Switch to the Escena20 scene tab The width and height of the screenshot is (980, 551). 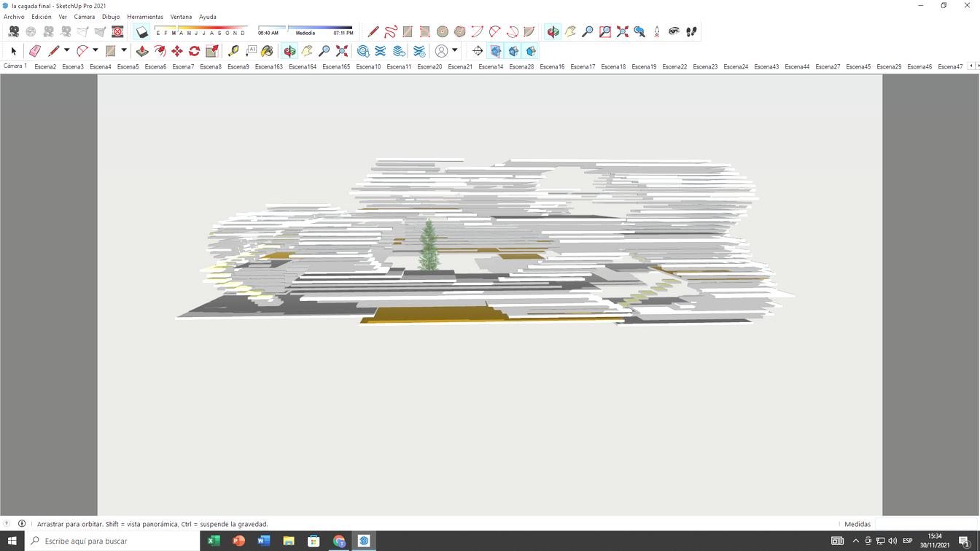coord(429,66)
